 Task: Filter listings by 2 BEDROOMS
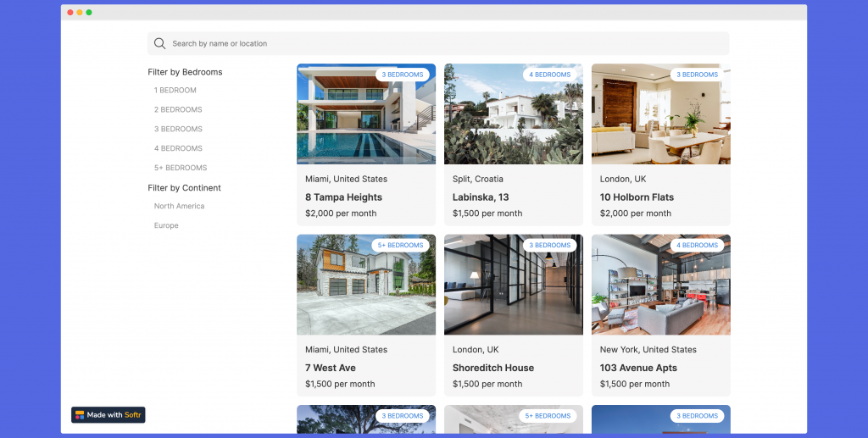(x=178, y=109)
